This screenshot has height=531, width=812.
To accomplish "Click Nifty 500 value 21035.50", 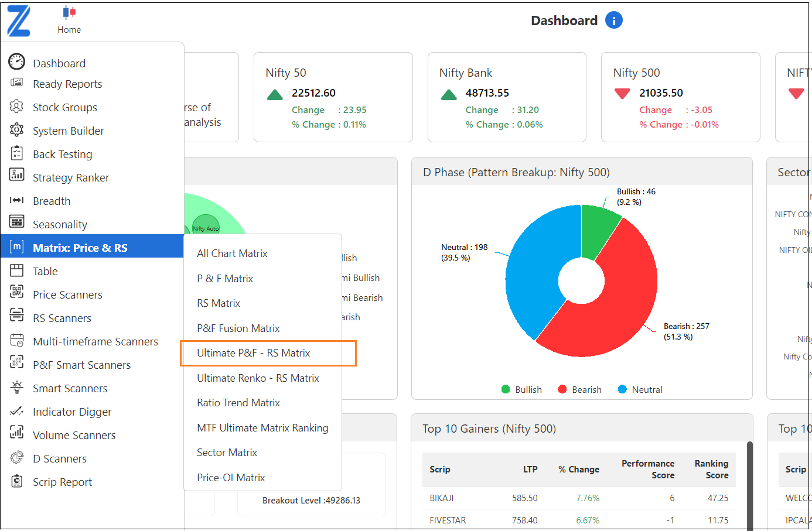I will point(661,93).
